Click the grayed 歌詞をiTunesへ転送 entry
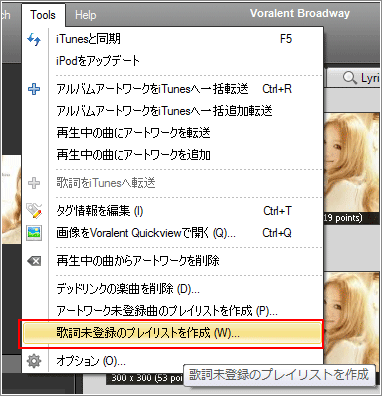Image resolution: width=382 pixels, height=396 pixels. tap(173, 183)
